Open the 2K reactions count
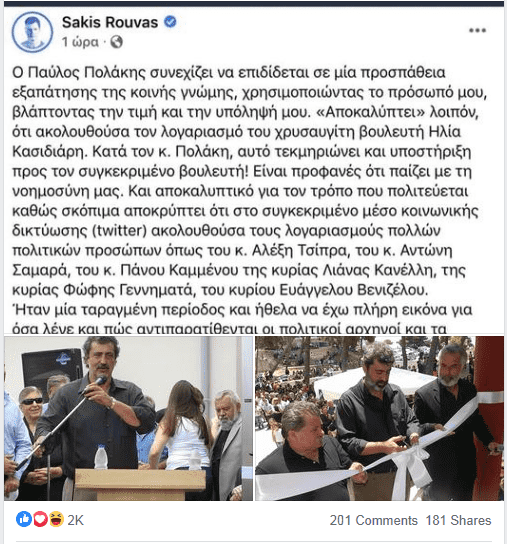507x544 pixels. [x=75, y=520]
